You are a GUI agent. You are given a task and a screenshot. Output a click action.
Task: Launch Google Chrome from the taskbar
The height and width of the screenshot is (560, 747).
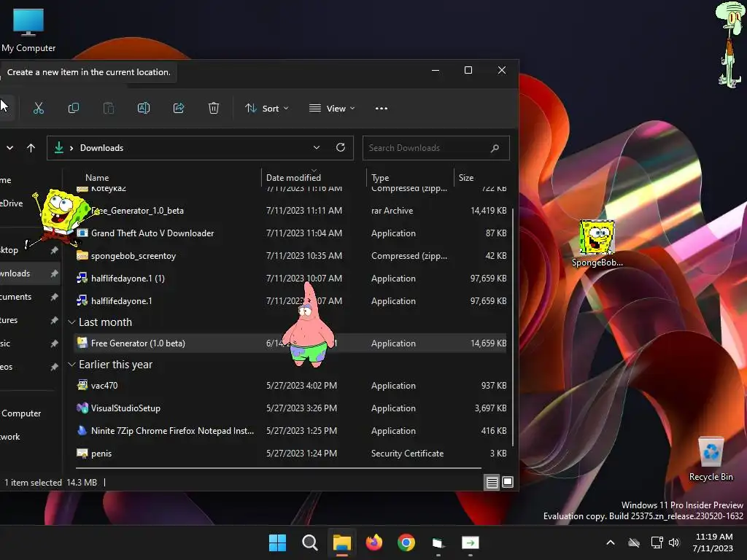pos(406,542)
